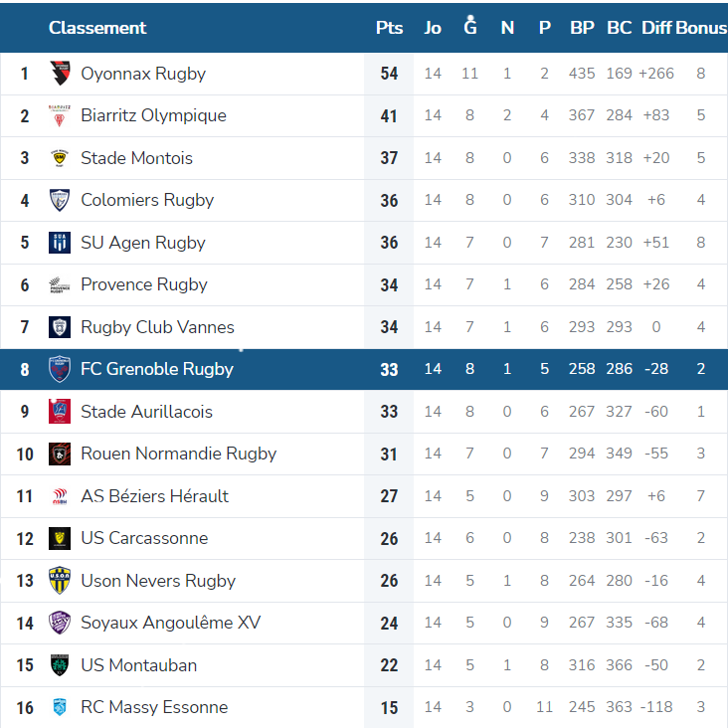Select the Stade Montois logo
The width and height of the screenshot is (728, 728).
[x=60, y=158]
